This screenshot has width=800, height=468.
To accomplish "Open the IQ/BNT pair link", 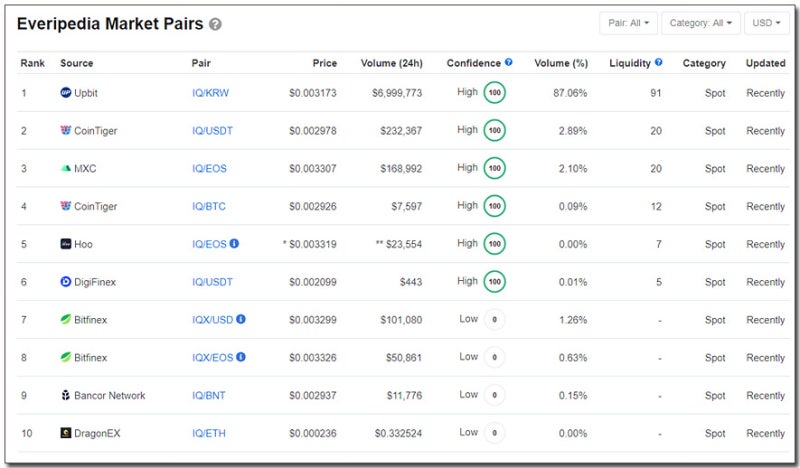I will tap(209, 395).
